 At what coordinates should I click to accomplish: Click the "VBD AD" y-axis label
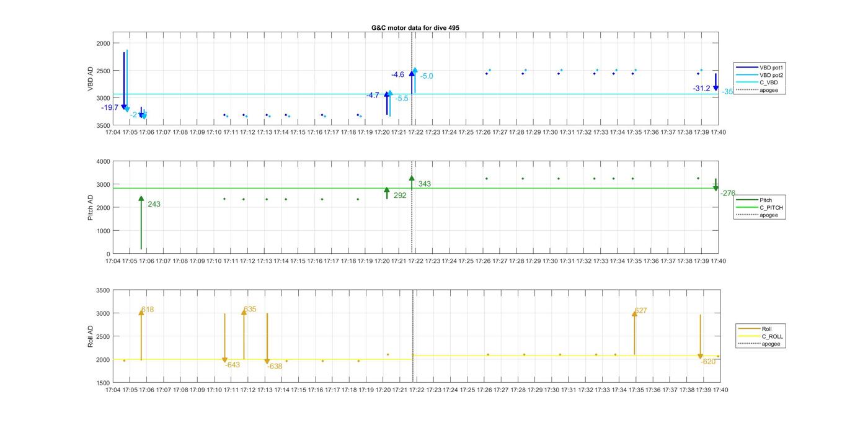pyautogui.click(x=91, y=78)
